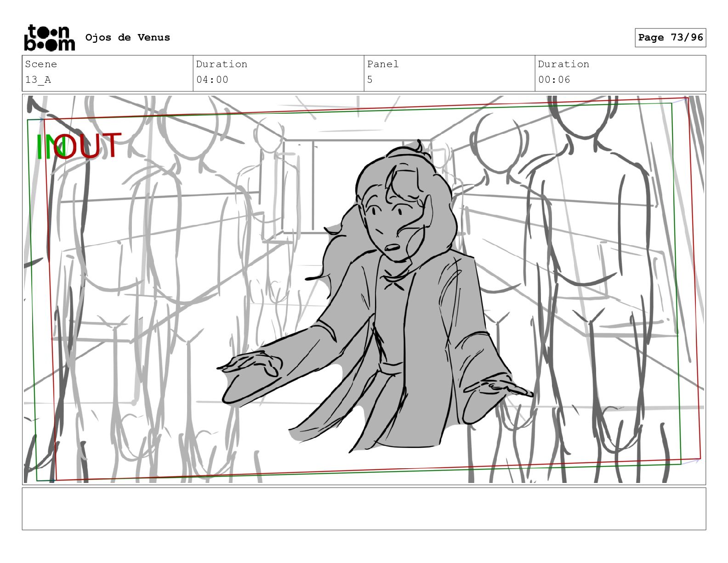Click the panel duration value 00:06
The height and width of the screenshot is (563, 728).
coord(554,80)
